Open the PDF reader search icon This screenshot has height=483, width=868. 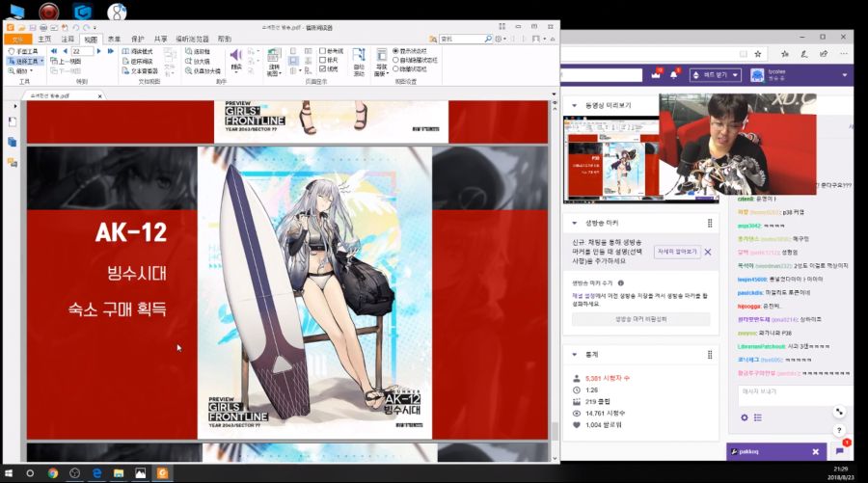(x=488, y=39)
